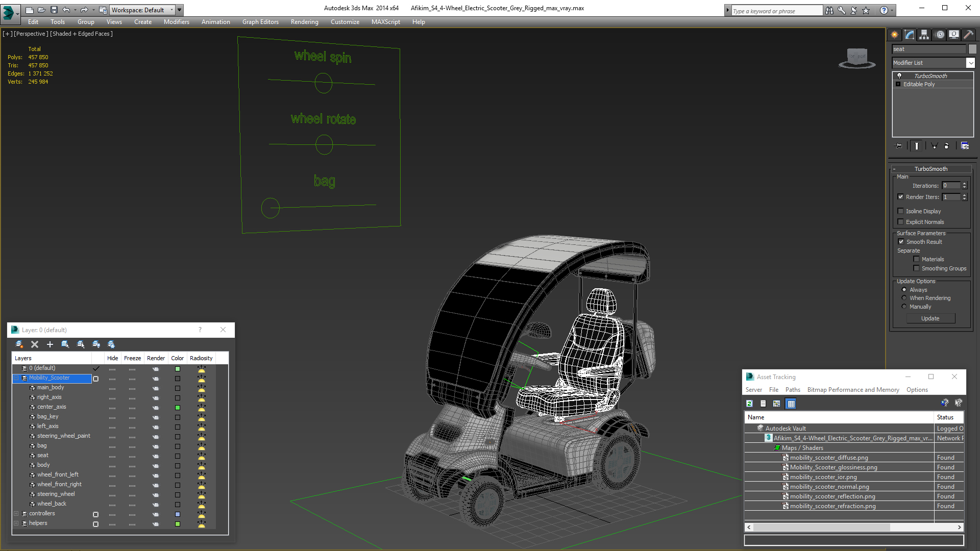The image size is (980, 551).
Task: Open the Hierarchy command panel tab
Action: 924,35
